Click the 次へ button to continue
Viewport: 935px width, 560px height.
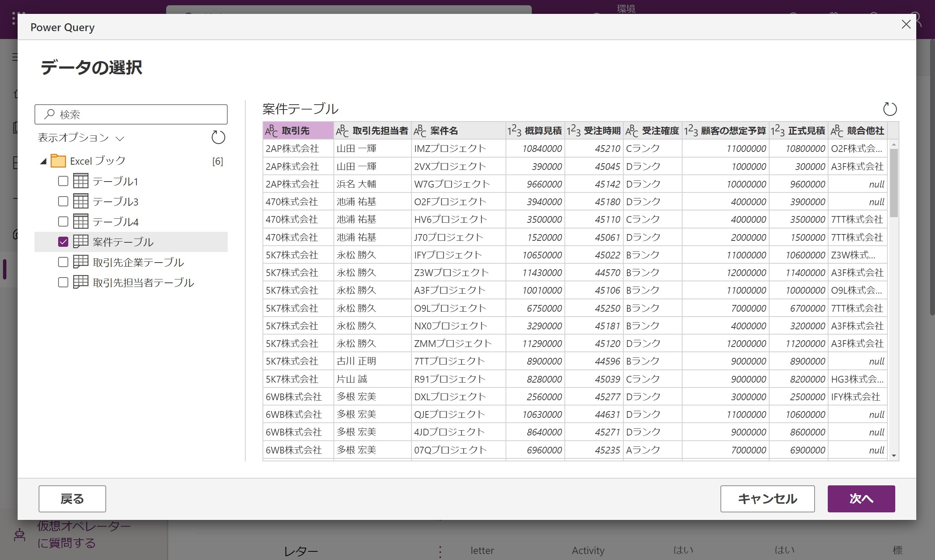(861, 498)
